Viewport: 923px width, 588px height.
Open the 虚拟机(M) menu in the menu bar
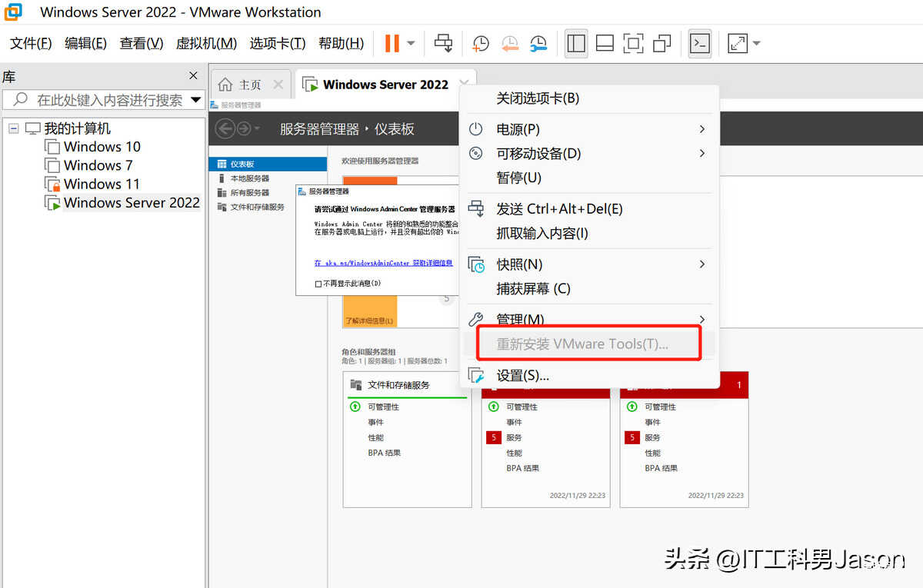206,44
